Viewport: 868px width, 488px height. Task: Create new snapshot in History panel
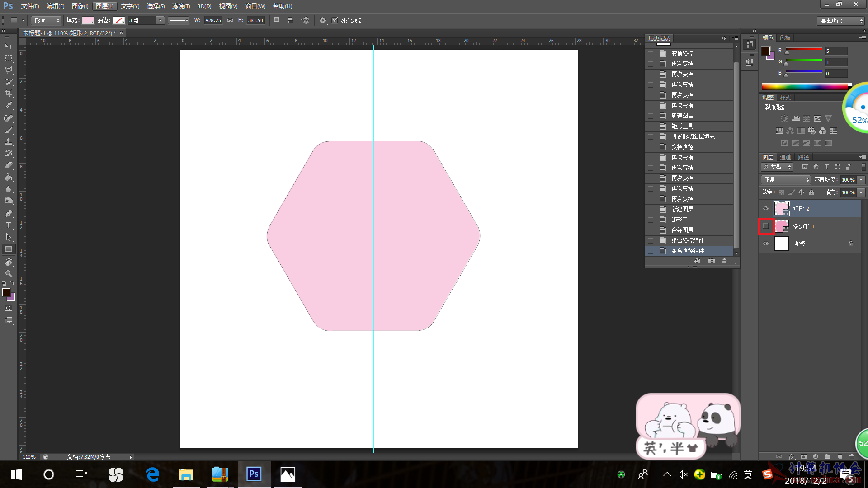(712, 261)
